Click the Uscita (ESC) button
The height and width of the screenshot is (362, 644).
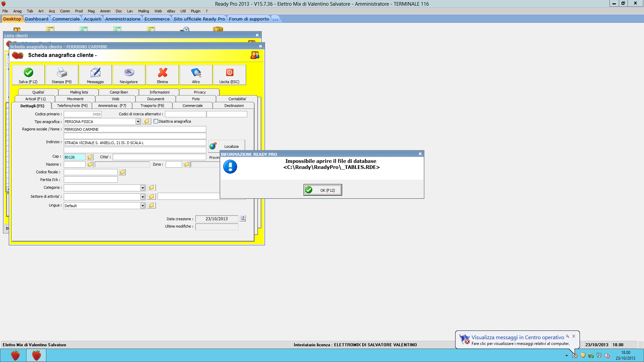tap(229, 75)
